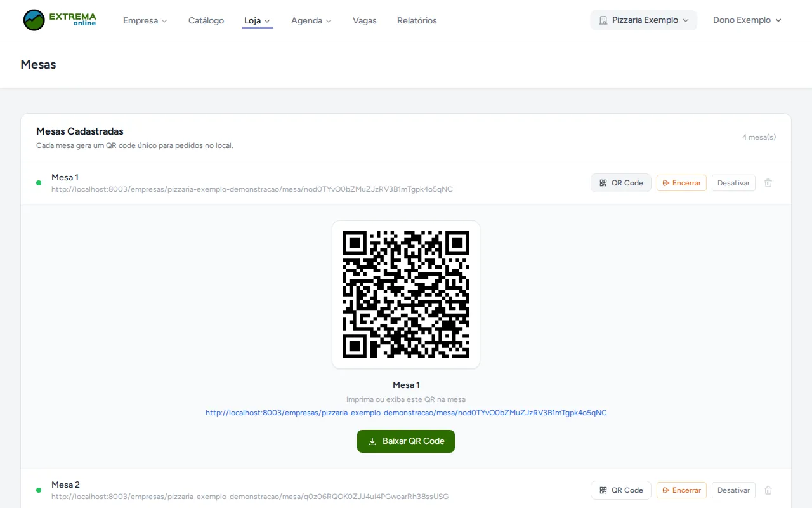Delete Mesa 2 using trash icon

point(768,490)
